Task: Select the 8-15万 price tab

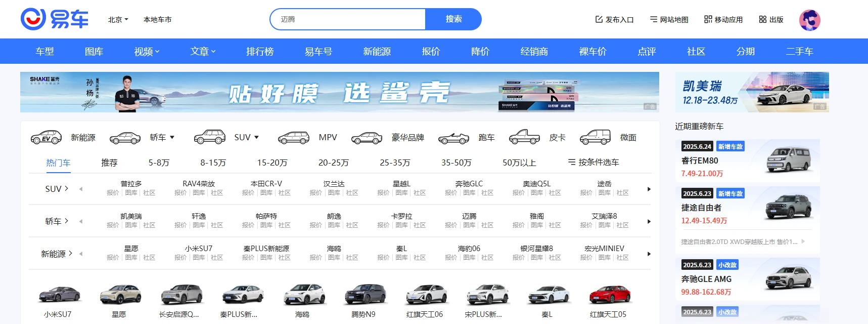Action: coord(213,163)
